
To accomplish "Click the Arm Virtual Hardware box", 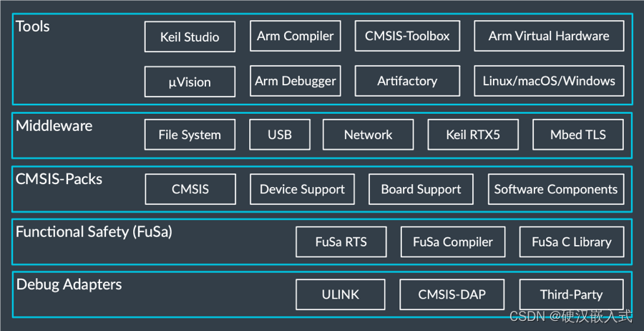I will (x=549, y=37).
